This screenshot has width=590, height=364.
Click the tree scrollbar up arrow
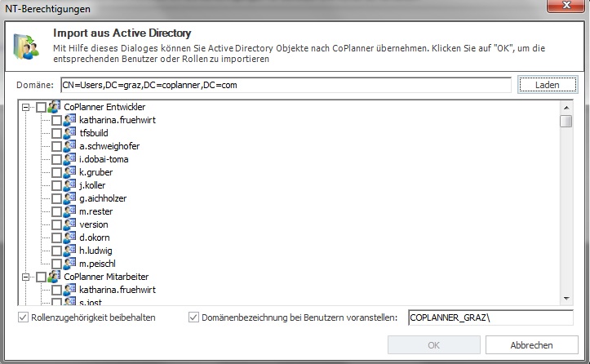pos(566,108)
